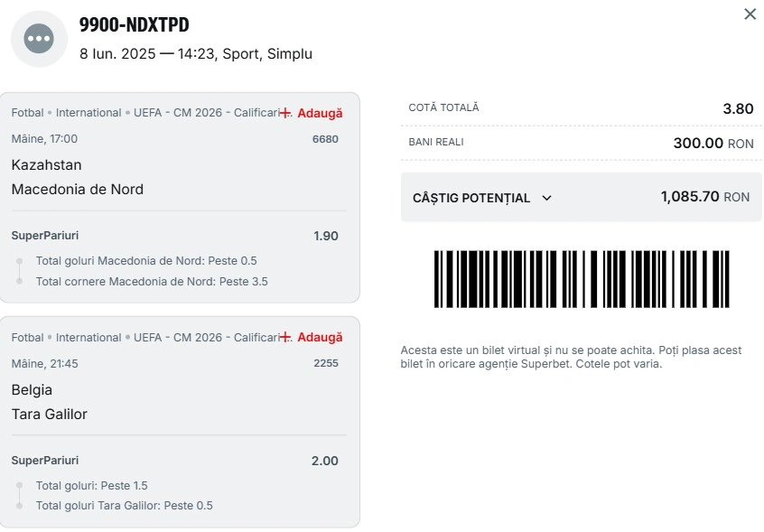Select Total cornere Macedonia de Nord selection
Image resolution: width=764 pixels, height=532 pixels.
coord(152,282)
